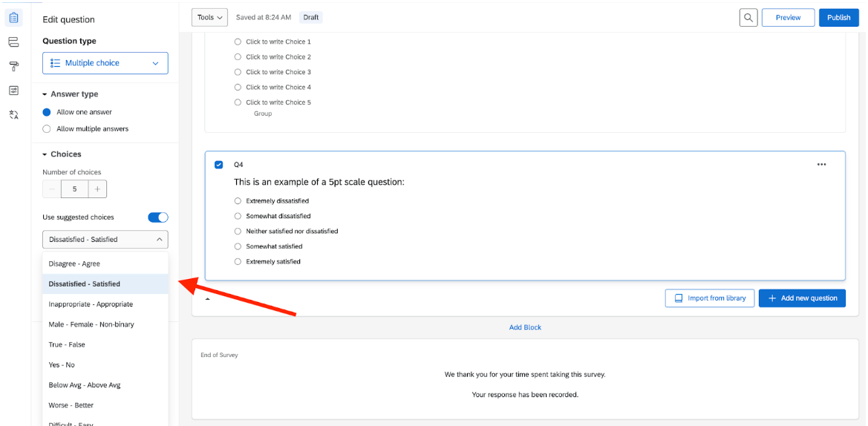Select radio for Click to write Choice 4

[238, 88]
